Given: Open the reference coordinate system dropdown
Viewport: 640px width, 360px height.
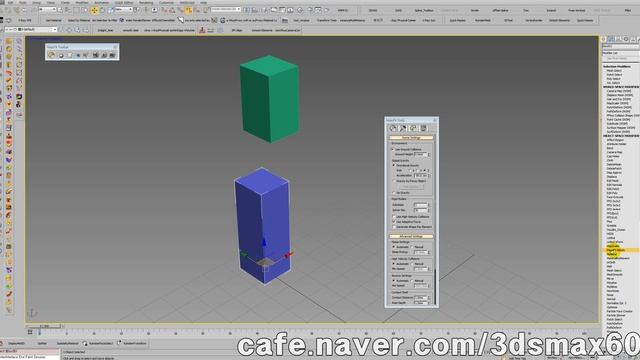Looking at the screenshot, I should (x=124, y=10).
